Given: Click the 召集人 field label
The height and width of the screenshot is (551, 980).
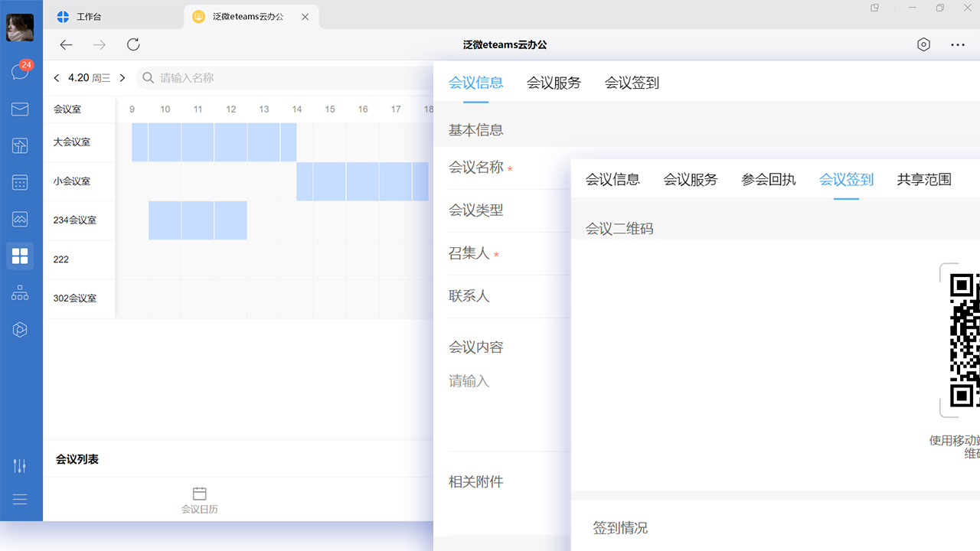Looking at the screenshot, I should [x=469, y=253].
